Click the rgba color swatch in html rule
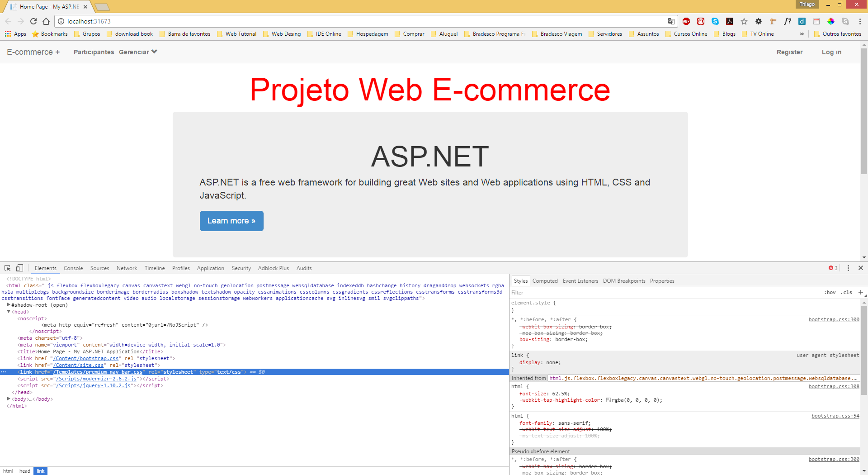 point(609,400)
